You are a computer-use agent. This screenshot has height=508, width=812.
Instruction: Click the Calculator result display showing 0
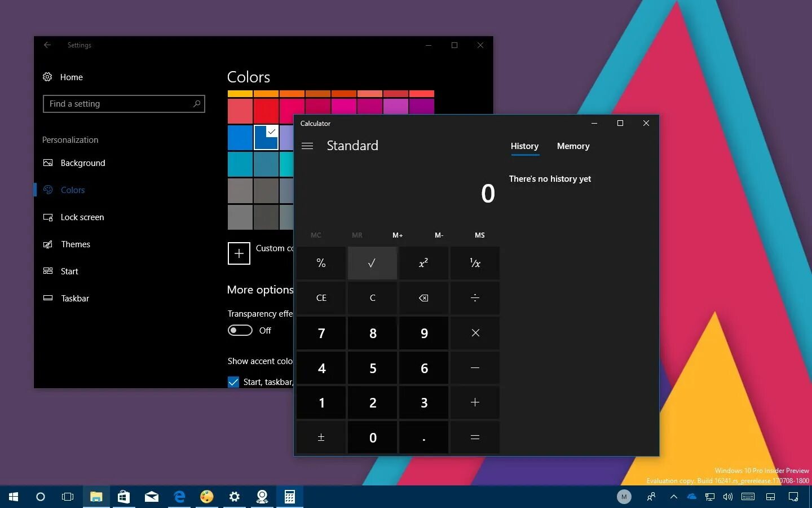[x=488, y=194]
